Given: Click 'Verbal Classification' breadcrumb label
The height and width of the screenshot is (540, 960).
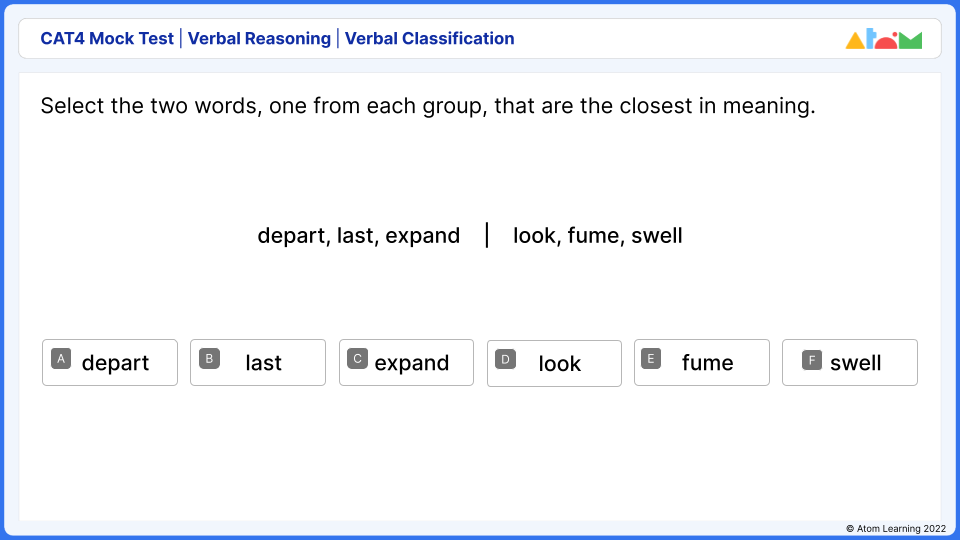Looking at the screenshot, I should coord(429,39).
